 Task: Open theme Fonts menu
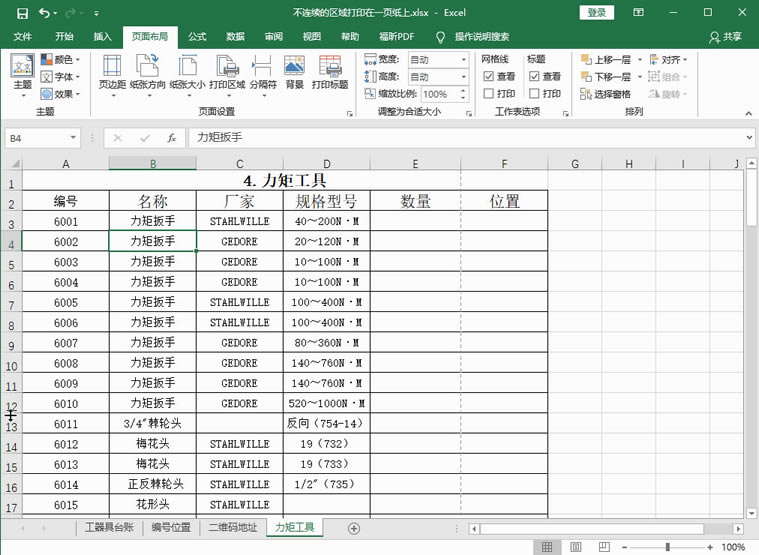(61, 76)
